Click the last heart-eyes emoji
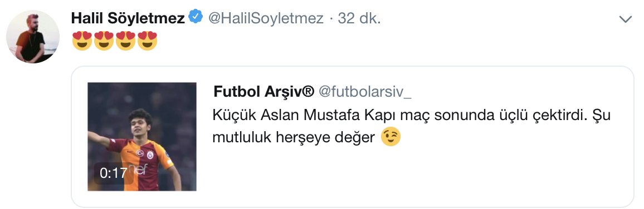The width and height of the screenshot is (644, 209). pyautogui.click(x=148, y=40)
